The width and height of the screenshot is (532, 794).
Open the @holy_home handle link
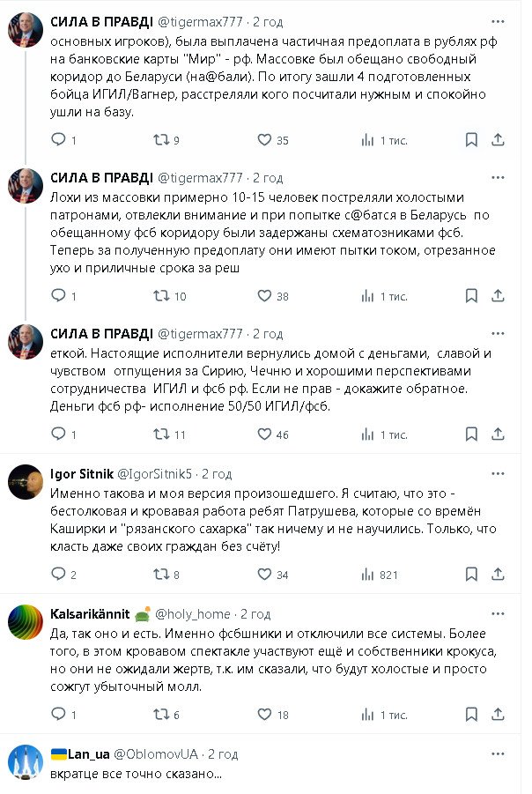coord(192,613)
